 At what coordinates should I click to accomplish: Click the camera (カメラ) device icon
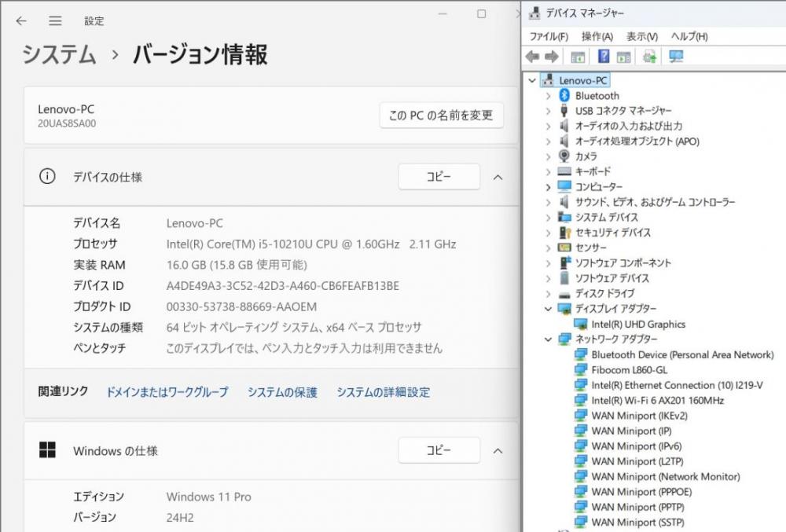pos(564,156)
